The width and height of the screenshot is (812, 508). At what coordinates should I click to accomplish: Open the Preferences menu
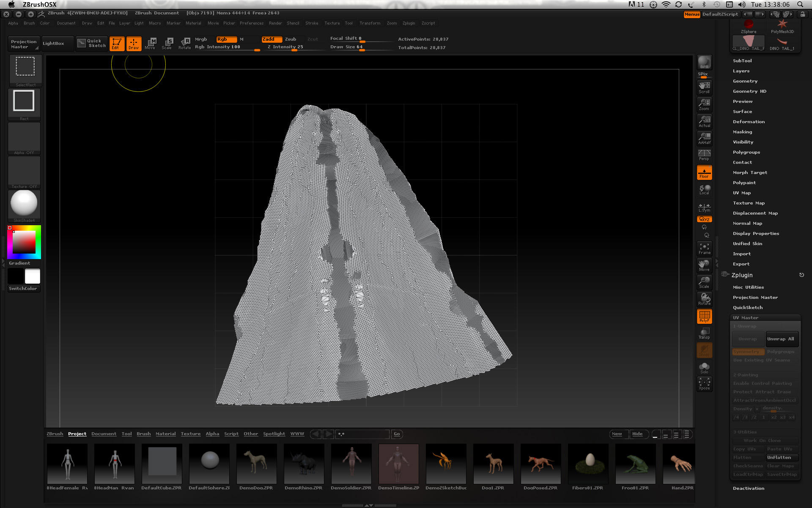click(252, 23)
